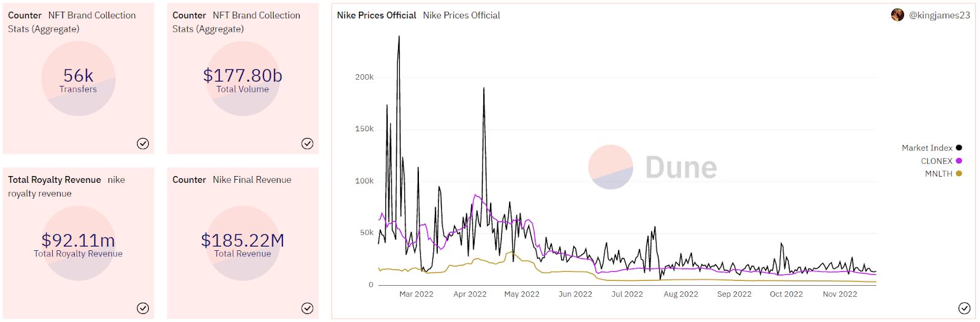980x322 pixels.
Task: Click the $92.11m Total Royalty Revenue value
Action: (x=78, y=240)
